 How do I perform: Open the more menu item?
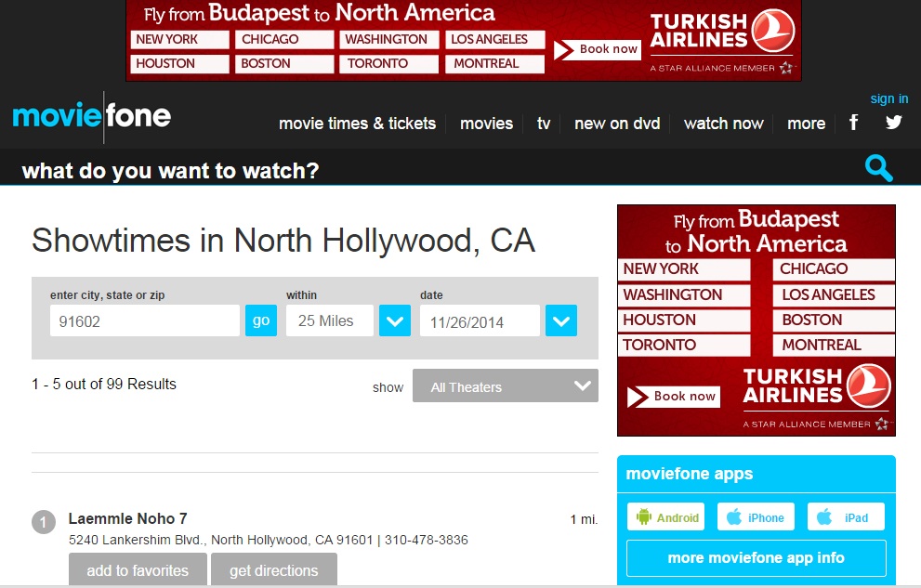806,124
